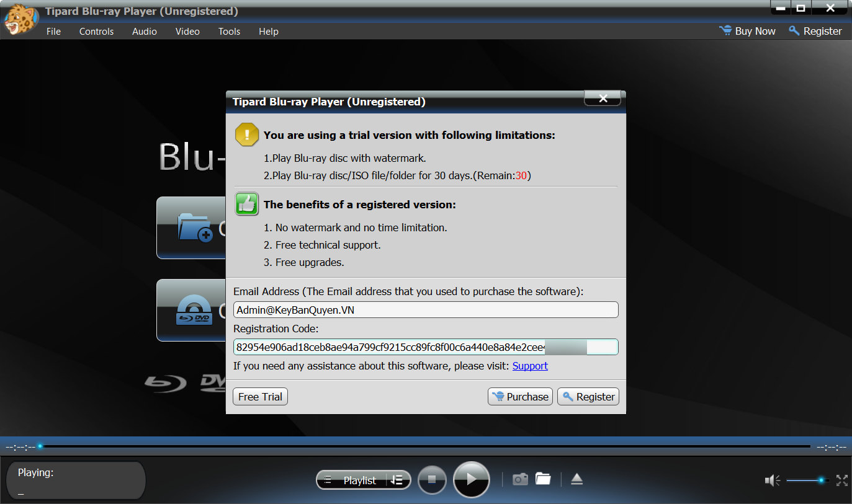
Task: Click the Registration Code input field
Action: pos(426,347)
